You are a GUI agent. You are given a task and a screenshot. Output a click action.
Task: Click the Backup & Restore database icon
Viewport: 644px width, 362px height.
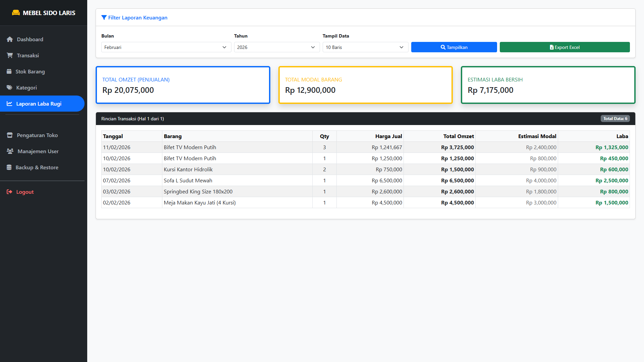pyautogui.click(x=9, y=167)
